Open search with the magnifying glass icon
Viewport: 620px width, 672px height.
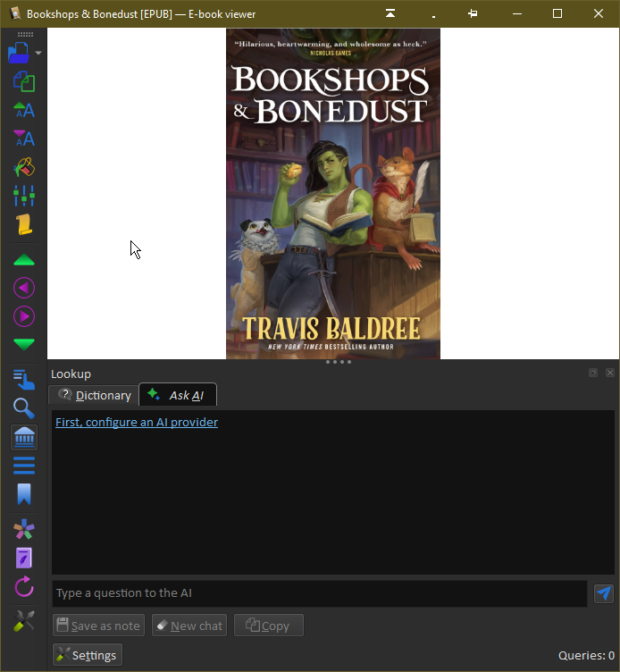[x=24, y=408]
